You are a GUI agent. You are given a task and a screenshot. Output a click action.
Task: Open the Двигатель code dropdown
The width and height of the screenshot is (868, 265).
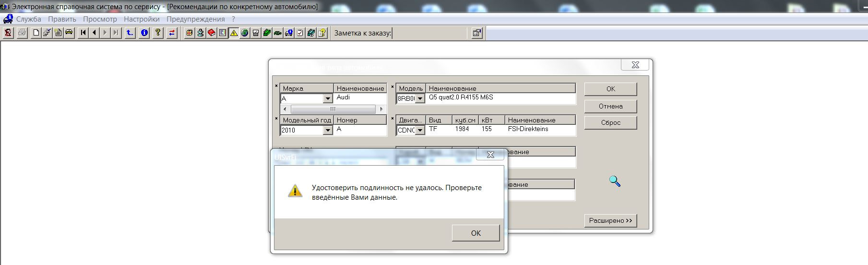click(420, 131)
